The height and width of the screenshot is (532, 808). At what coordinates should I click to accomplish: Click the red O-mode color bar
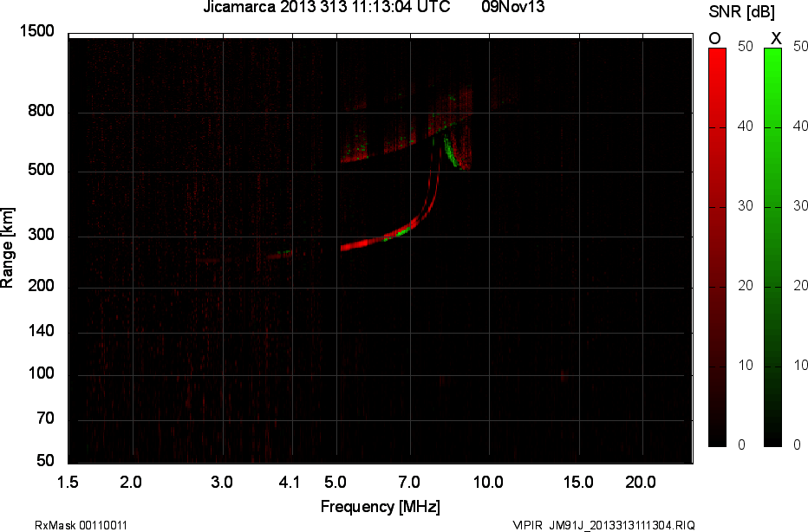point(717,247)
